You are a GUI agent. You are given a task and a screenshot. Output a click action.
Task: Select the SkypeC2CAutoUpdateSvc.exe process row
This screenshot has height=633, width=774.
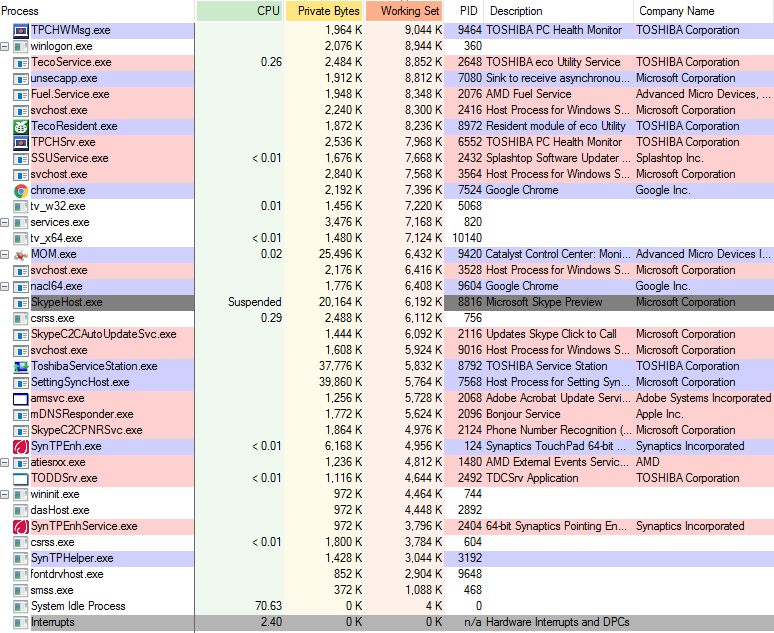[x=387, y=334]
